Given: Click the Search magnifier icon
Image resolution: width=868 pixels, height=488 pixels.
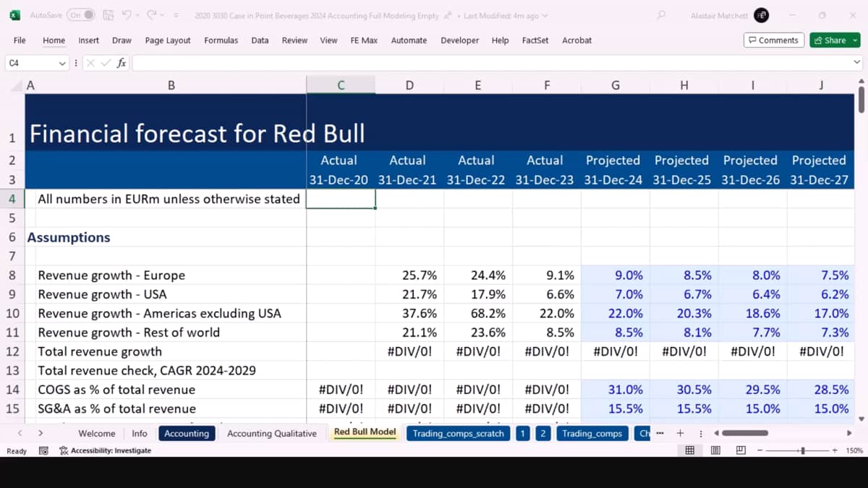Looking at the screenshot, I should 661,15.
